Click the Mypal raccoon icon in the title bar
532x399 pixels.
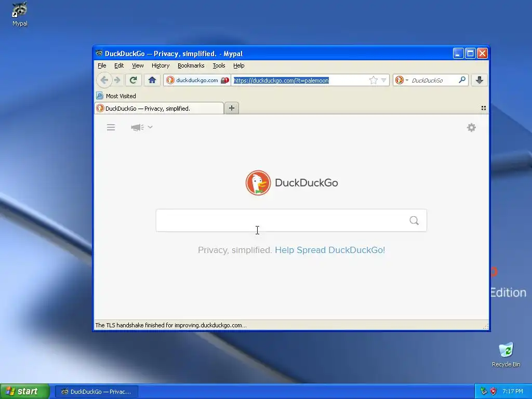[x=99, y=54]
